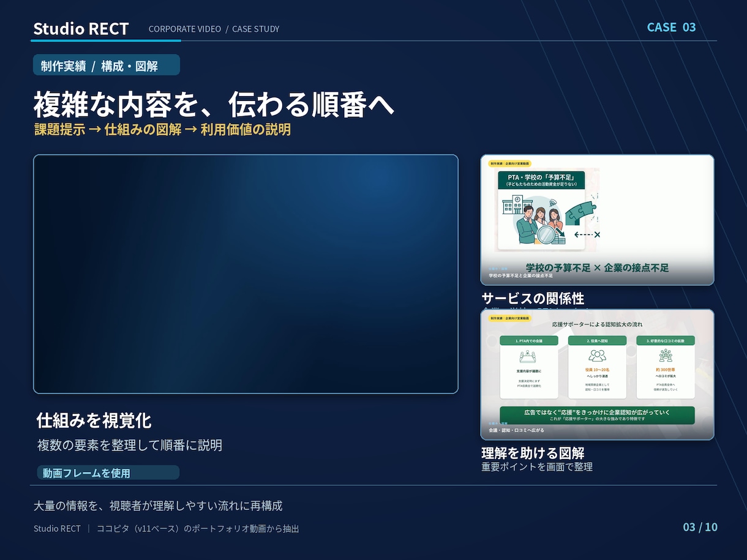This screenshot has width=747, height=560.
Task: Click the meeting icon in step 1
Action: tap(529, 356)
